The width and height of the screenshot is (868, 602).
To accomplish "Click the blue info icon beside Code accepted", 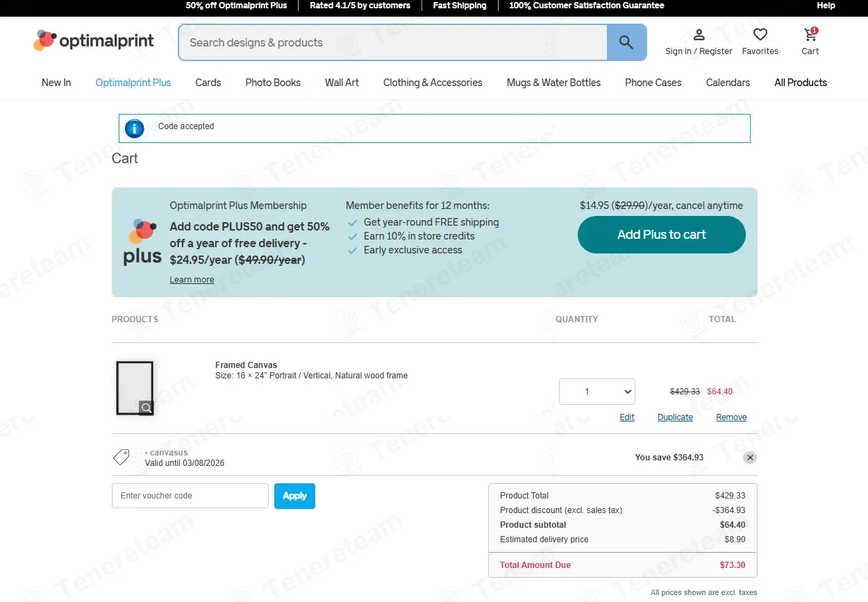I will click(134, 128).
